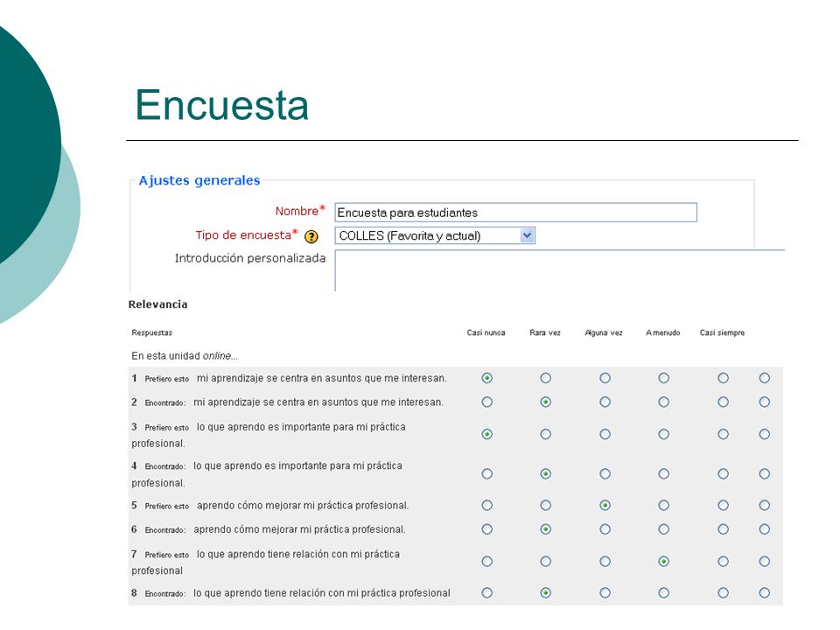Select Rara vez for question 8

point(545,593)
